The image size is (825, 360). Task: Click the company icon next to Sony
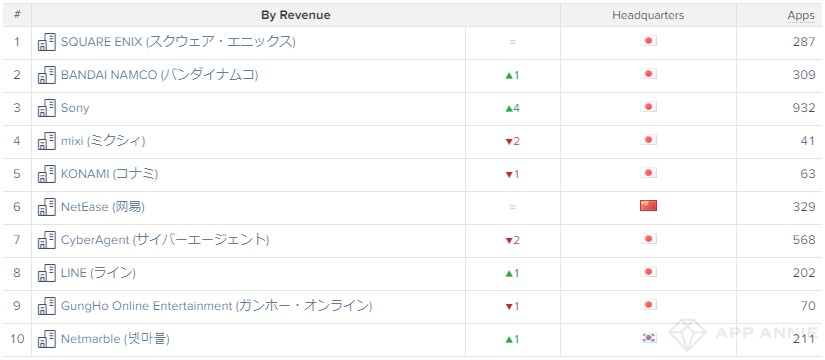pyautogui.click(x=47, y=108)
